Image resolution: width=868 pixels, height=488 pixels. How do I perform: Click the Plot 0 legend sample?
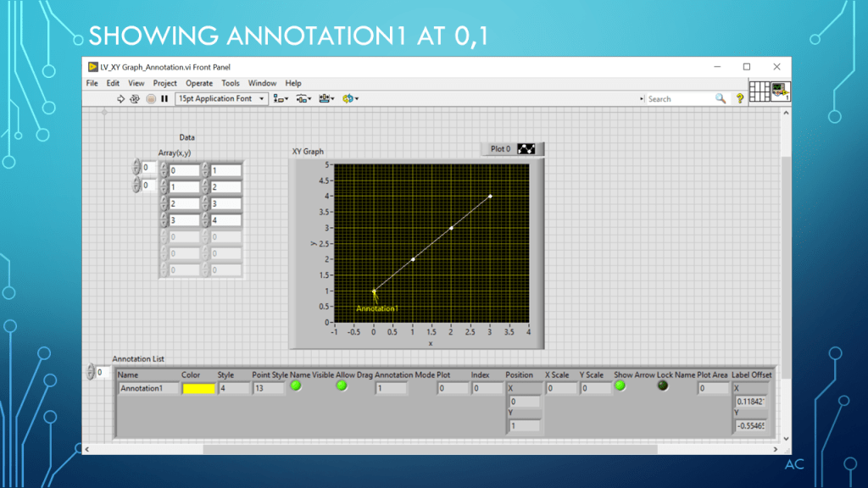(526, 149)
